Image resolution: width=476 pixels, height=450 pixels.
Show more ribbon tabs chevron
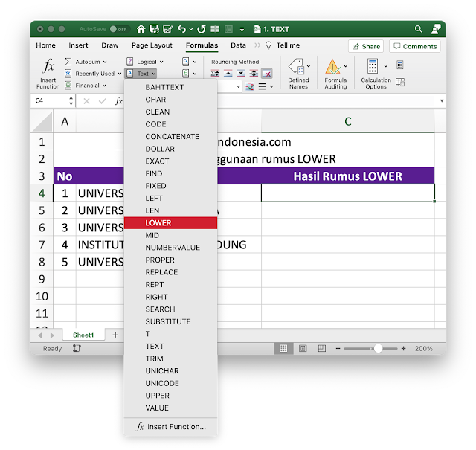pyautogui.click(x=257, y=45)
